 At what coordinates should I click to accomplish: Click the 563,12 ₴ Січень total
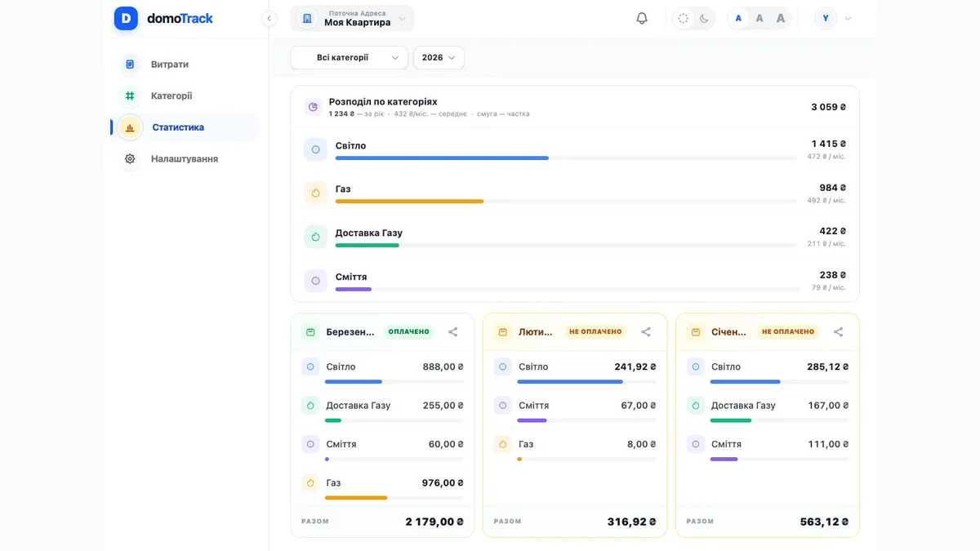[824, 522]
